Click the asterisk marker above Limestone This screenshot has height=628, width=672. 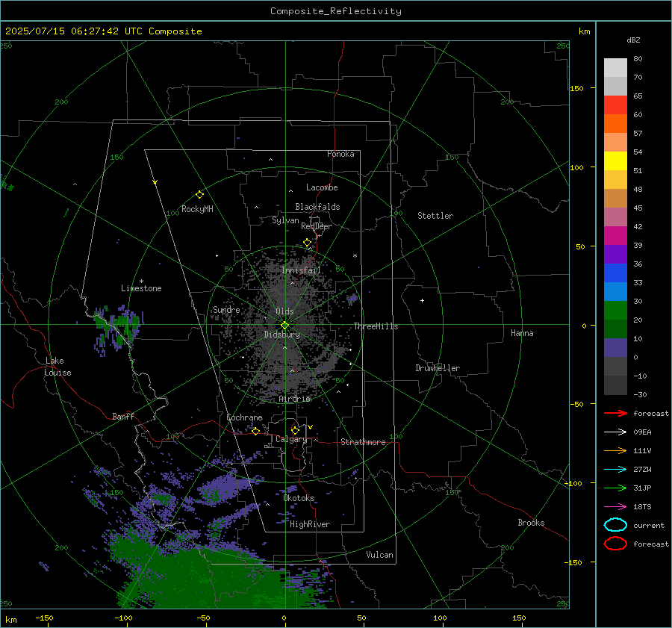pos(141,282)
